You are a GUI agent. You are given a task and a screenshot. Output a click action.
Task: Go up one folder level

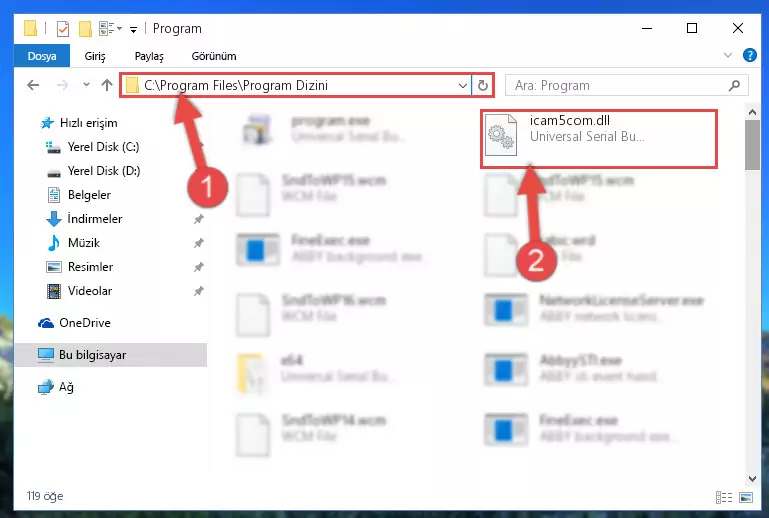(x=107, y=85)
